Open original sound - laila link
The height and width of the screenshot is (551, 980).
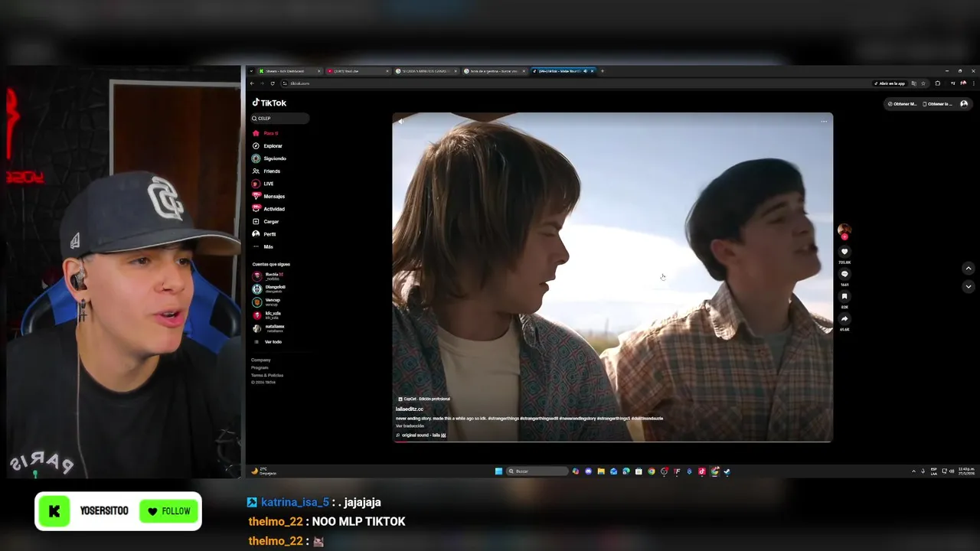(421, 435)
